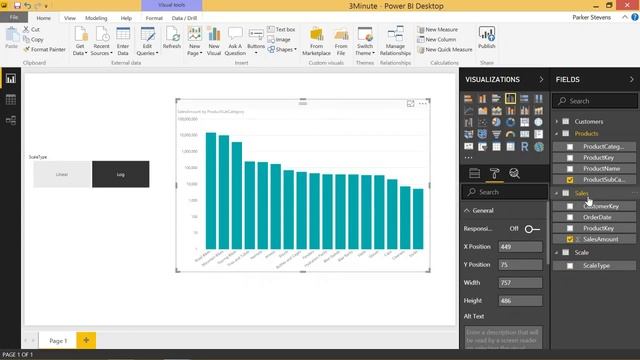Select the Page 1 tab
Screen dimensions: 640x360
(58, 340)
